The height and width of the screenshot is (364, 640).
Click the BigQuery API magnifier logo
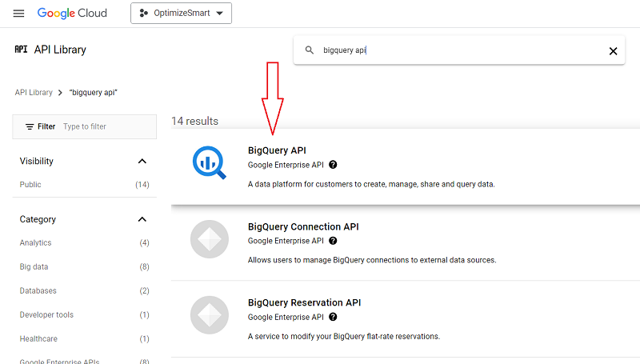click(x=210, y=162)
